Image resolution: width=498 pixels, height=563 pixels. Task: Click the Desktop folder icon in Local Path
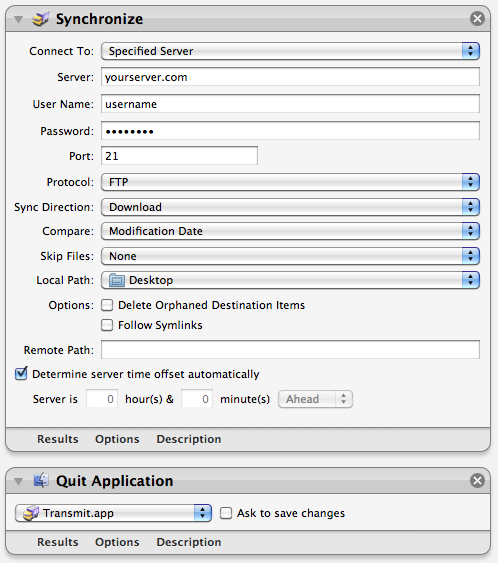pyautogui.click(x=117, y=280)
